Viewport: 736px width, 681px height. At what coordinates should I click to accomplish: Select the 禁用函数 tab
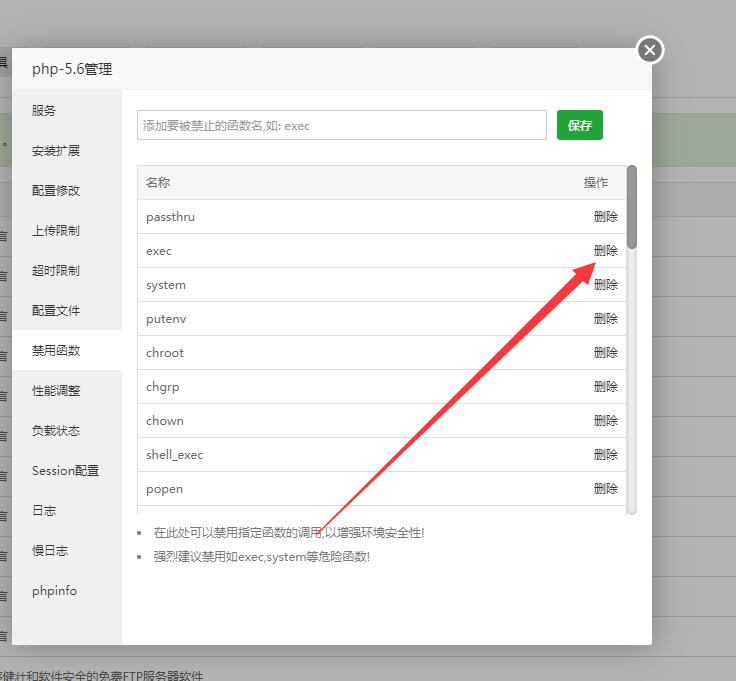pyautogui.click(x=56, y=351)
